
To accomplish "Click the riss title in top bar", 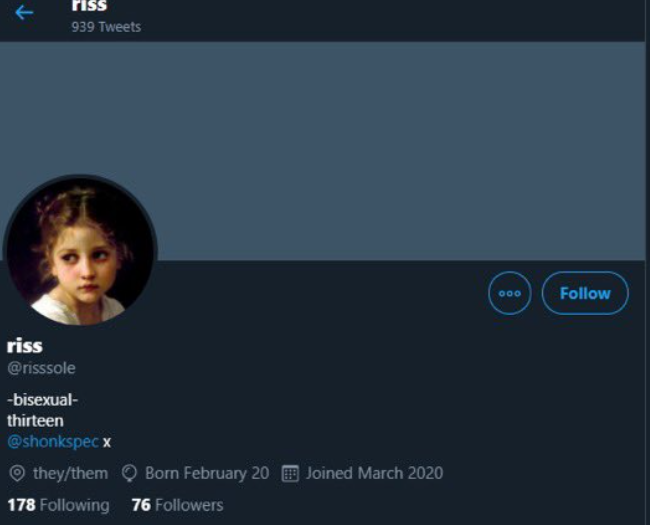I will point(89,6).
